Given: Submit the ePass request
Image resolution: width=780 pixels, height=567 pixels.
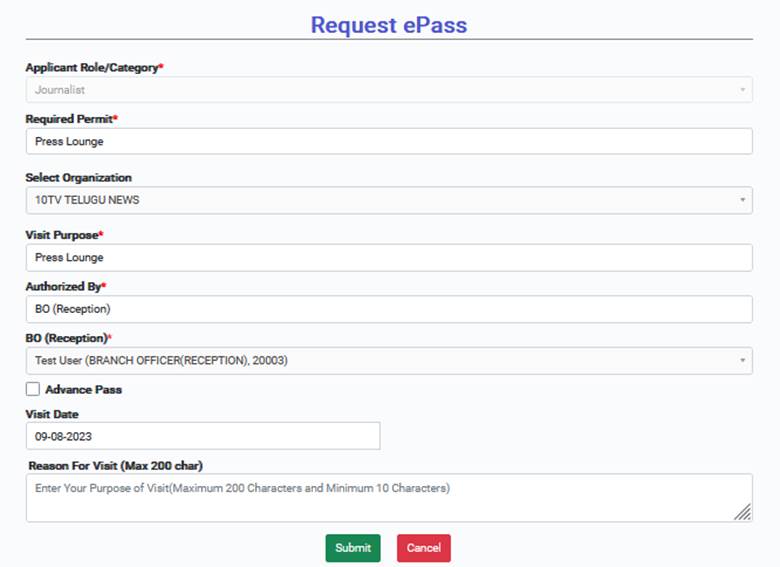Looking at the screenshot, I should (x=353, y=548).
